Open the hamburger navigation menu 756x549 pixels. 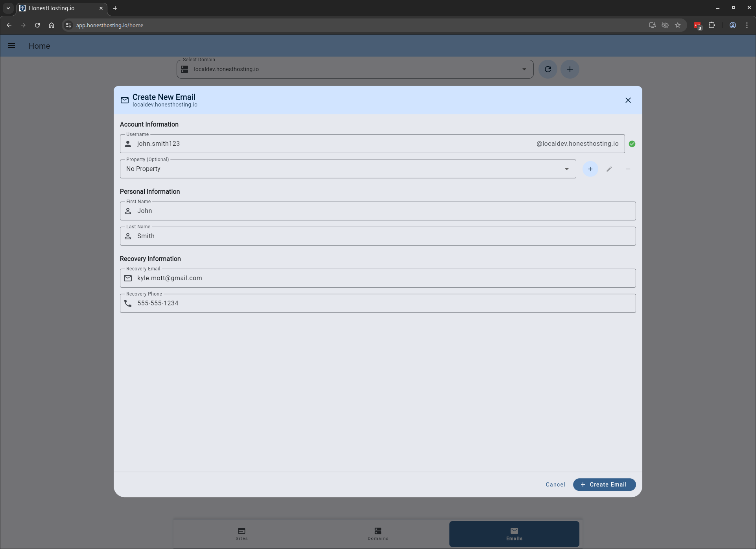coord(11,46)
